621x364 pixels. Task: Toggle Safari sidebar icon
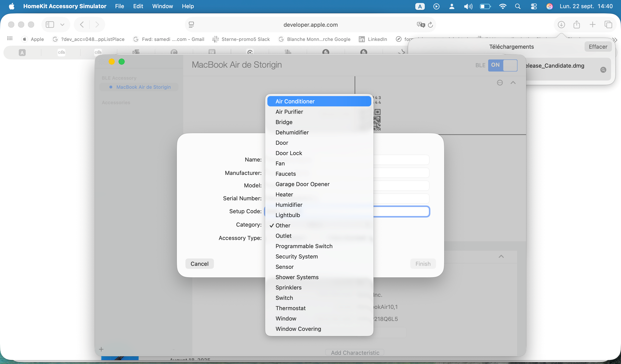tap(50, 25)
